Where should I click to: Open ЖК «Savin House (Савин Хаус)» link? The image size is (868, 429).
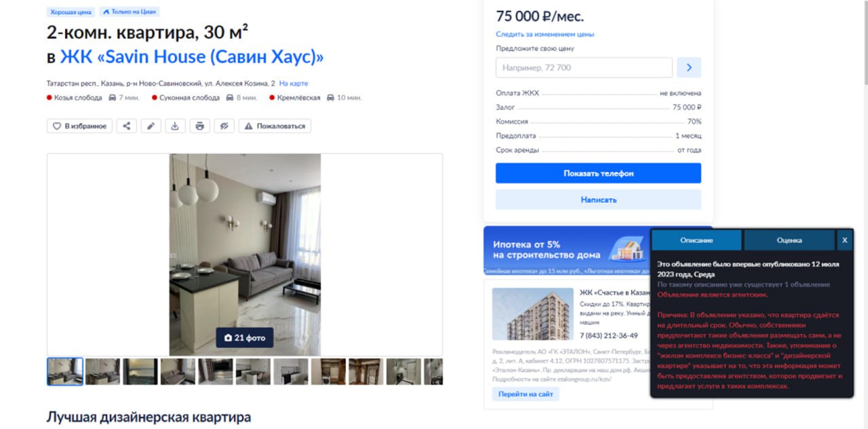pos(192,57)
